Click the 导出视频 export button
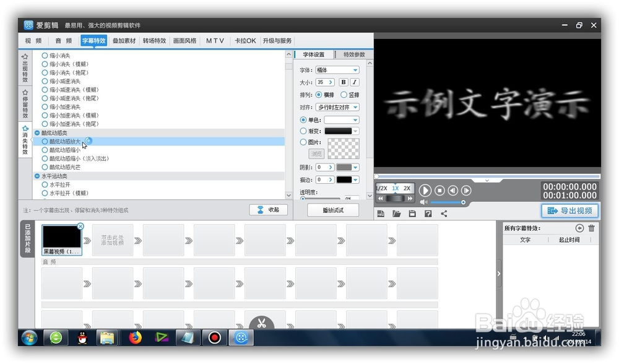The height and width of the screenshot is (364, 619). pos(569,210)
